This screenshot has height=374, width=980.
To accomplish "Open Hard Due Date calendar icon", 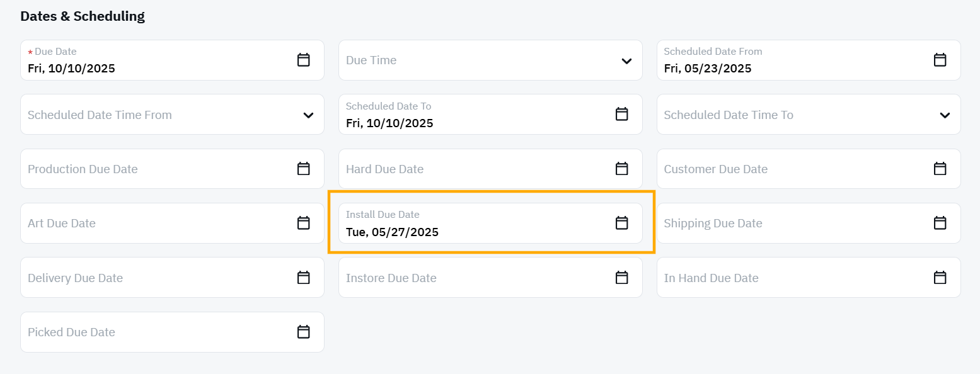I will point(621,169).
